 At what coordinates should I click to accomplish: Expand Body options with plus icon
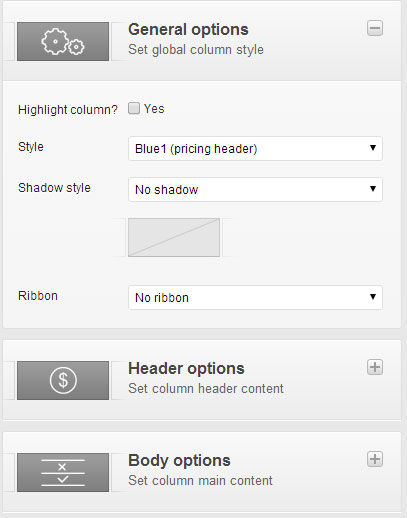(x=375, y=459)
